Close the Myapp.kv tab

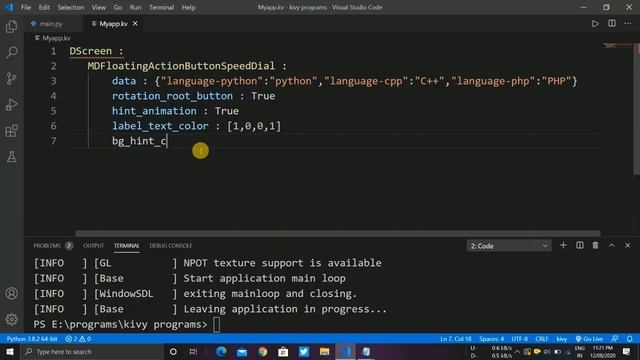(x=135, y=24)
